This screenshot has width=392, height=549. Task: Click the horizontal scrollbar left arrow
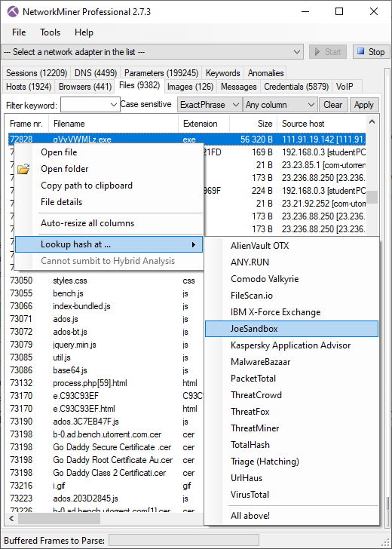tap(11, 518)
